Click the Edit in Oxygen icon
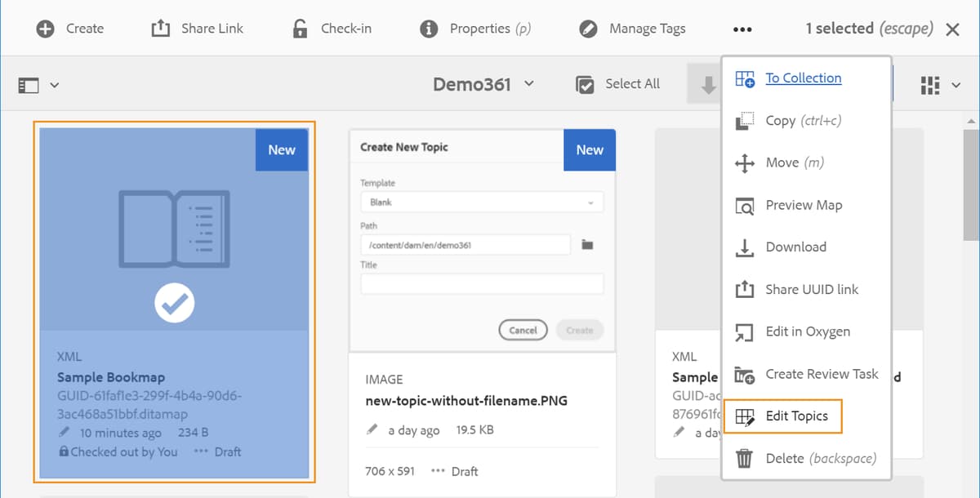This screenshot has height=498, width=980. click(x=744, y=332)
